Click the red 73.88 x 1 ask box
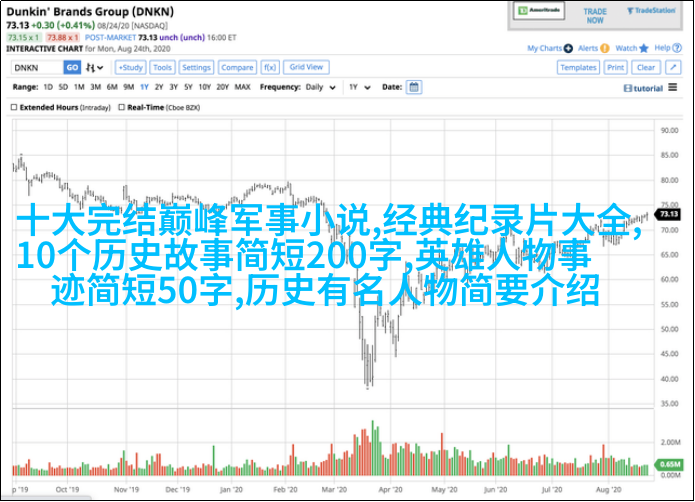 [62, 38]
